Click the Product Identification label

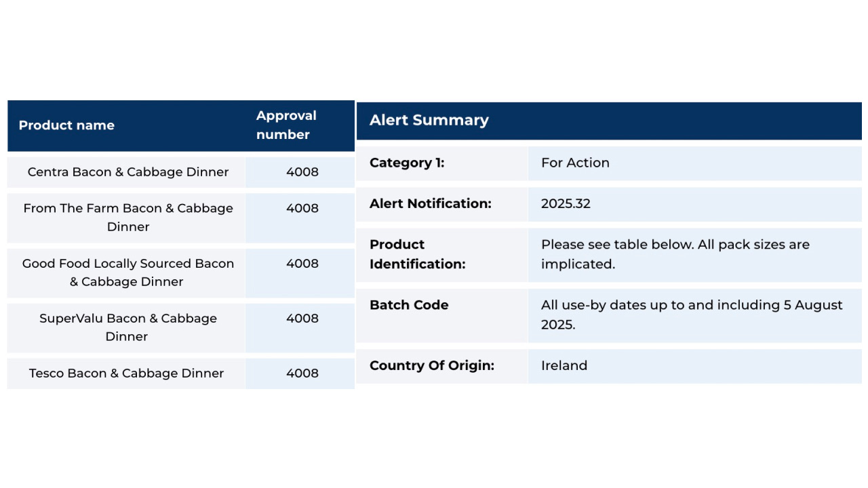point(418,254)
